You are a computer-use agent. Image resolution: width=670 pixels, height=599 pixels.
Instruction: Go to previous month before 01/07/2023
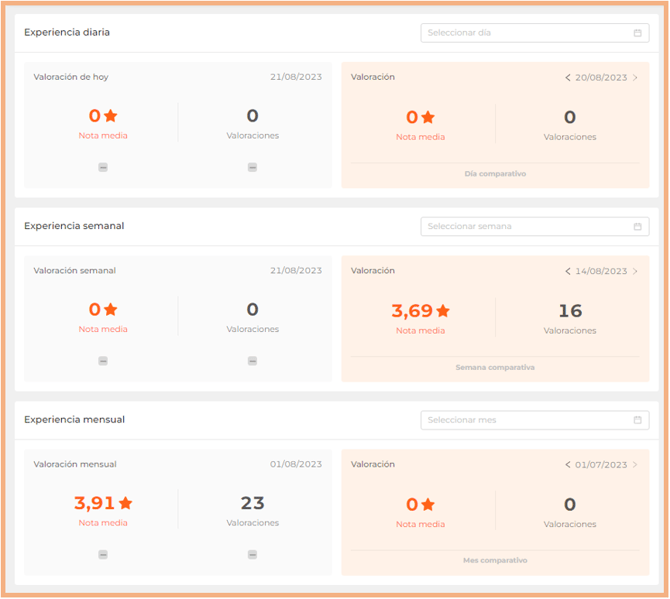[568, 465]
